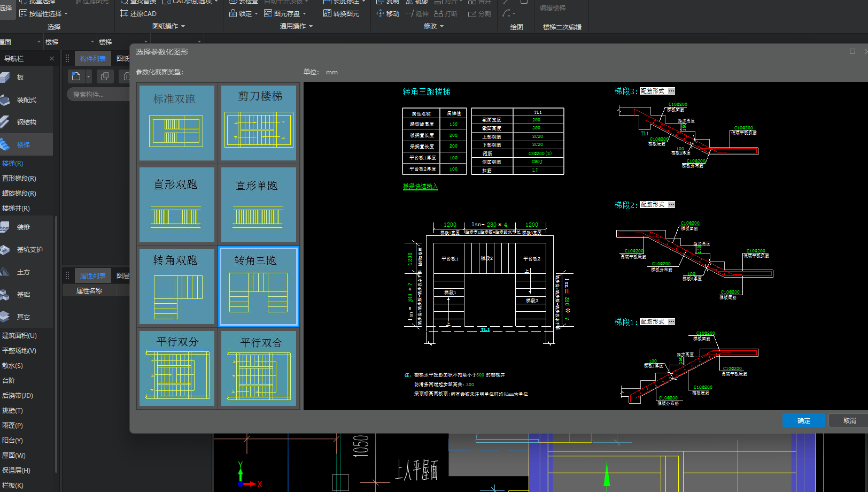This screenshot has height=492, width=868.
Task: Expand the new component dropdown arrow
Action: click(89, 76)
